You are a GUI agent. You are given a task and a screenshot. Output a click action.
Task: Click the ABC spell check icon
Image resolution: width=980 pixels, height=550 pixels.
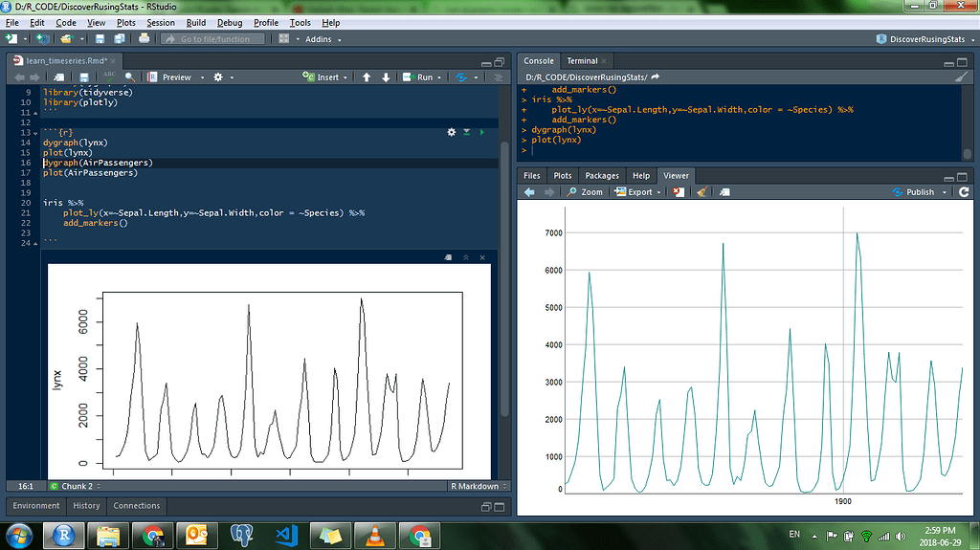pos(109,77)
